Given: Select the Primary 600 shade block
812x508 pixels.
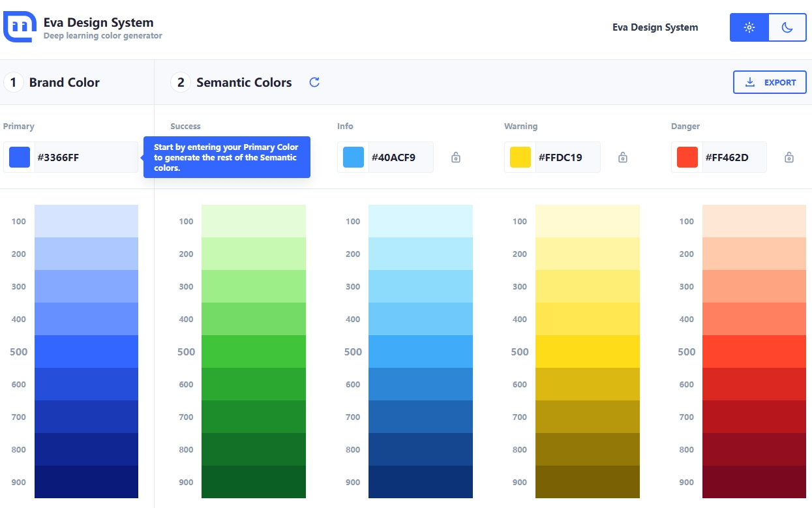Looking at the screenshot, I should coord(86,384).
